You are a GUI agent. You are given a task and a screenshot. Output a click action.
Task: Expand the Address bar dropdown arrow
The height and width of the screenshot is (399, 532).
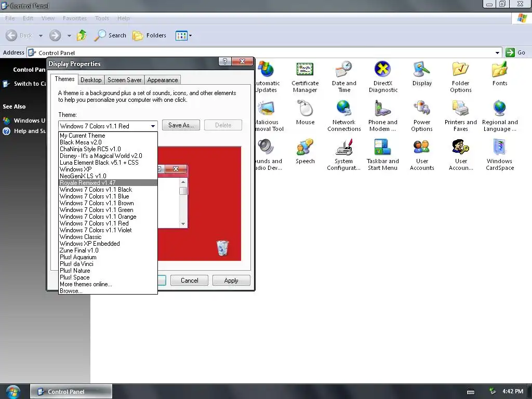click(x=497, y=52)
